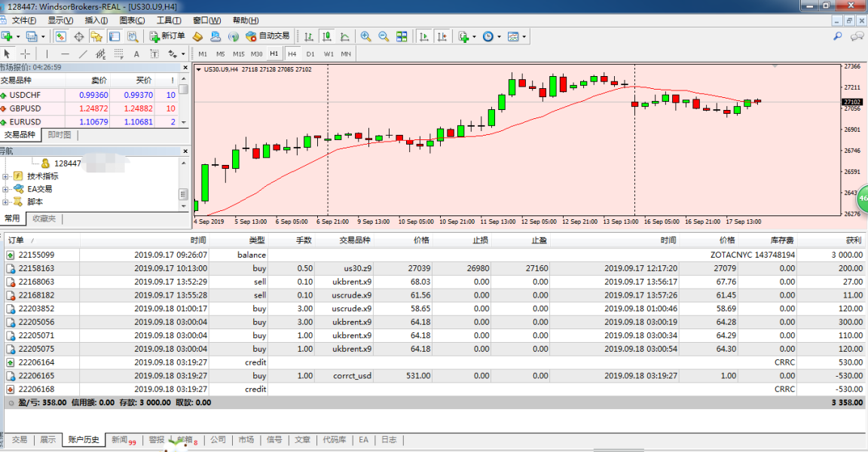Screen dimensions: 868x452
Task: Toggle 自动交易 (AutoTrading) on the toolbar
Action: [x=267, y=36]
